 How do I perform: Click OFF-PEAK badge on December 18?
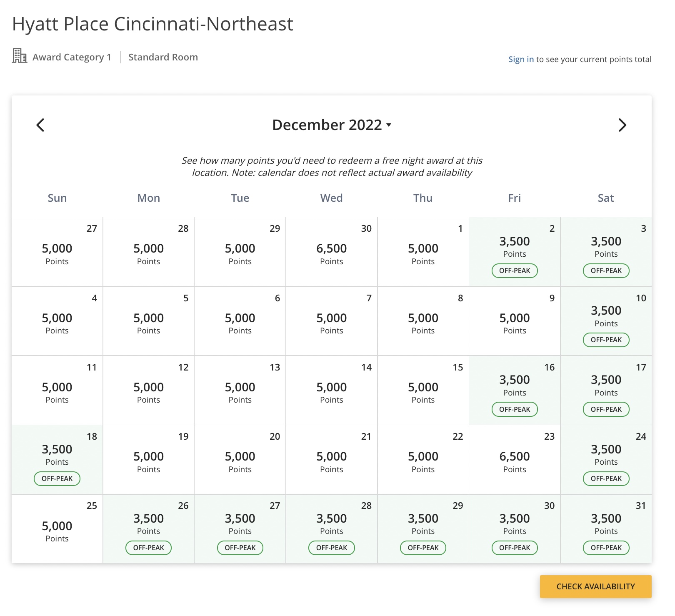point(57,478)
